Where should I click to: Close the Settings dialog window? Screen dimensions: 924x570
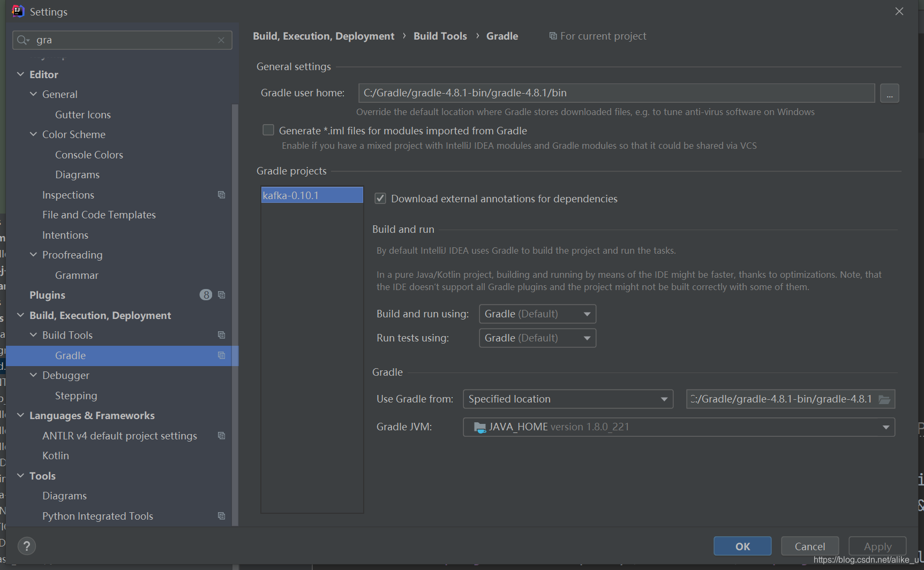(899, 11)
